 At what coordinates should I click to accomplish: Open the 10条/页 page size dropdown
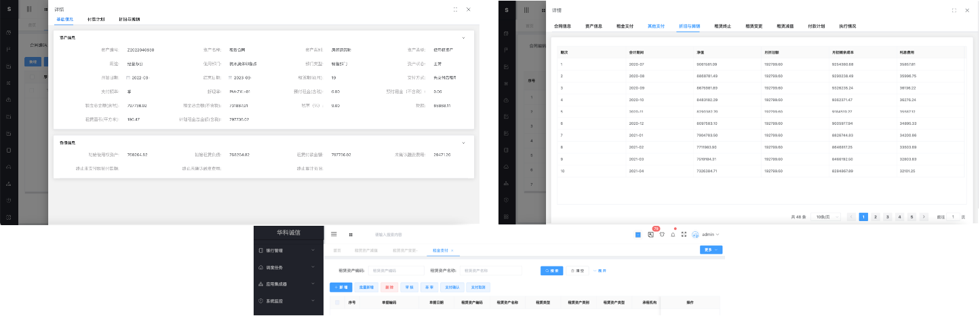pyautogui.click(x=823, y=217)
